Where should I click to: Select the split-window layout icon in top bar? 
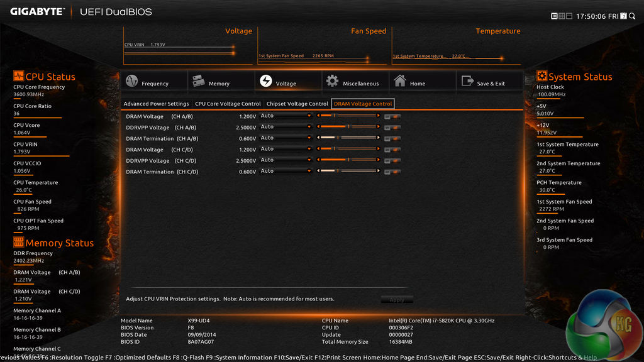click(569, 16)
